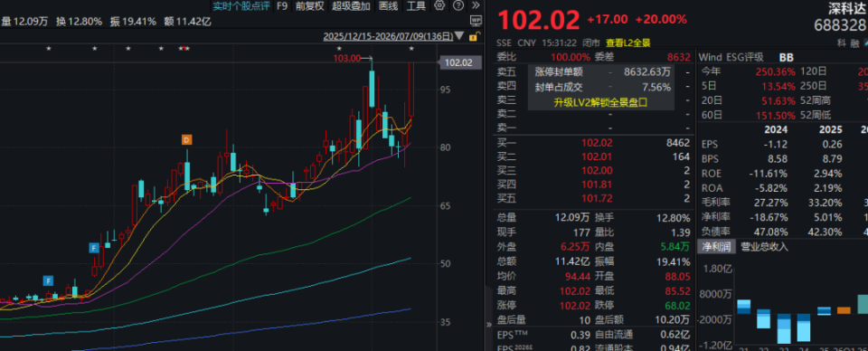Select the 前复权 adjustment option
Screen dimensions: 868x351
click(309, 6)
